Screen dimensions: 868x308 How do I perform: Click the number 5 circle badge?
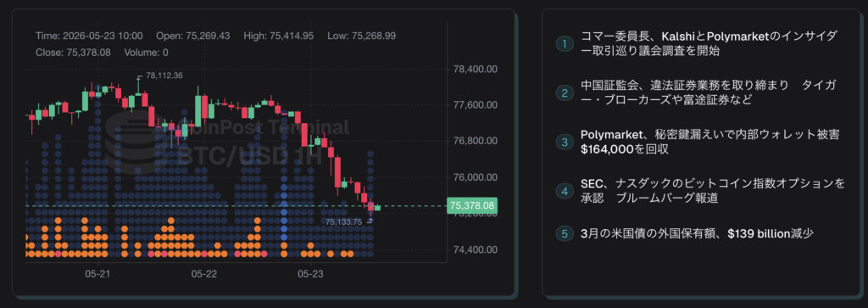click(565, 234)
